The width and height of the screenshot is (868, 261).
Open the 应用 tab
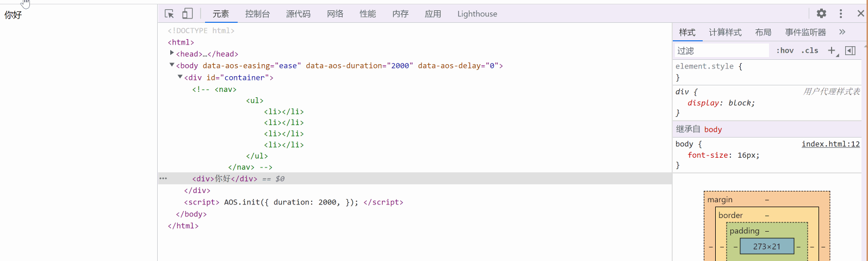click(433, 14)
